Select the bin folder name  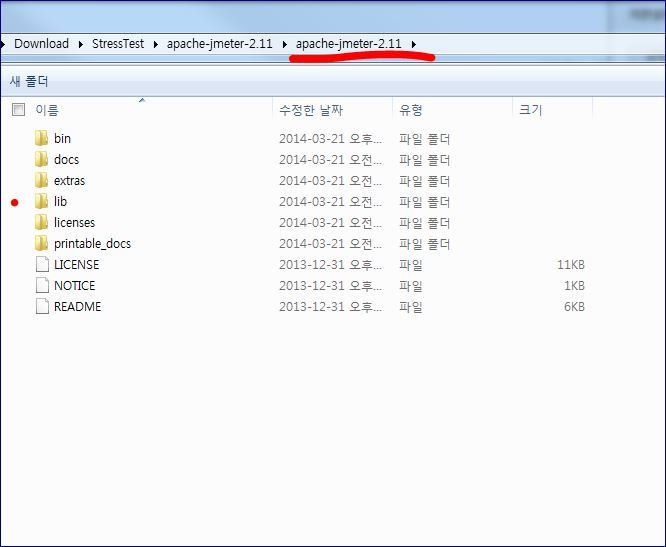pos(62,138)
